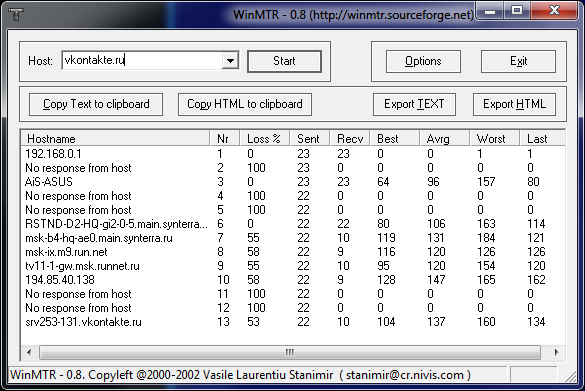Click the window resize grip in the status bar

(571, 376)
